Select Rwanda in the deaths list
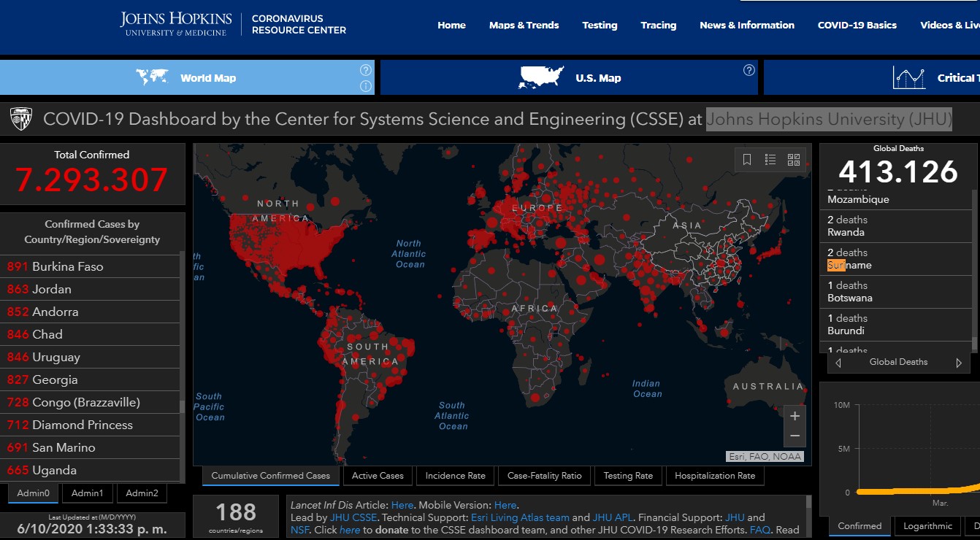The image size is (980, 540). pos(895,226)
